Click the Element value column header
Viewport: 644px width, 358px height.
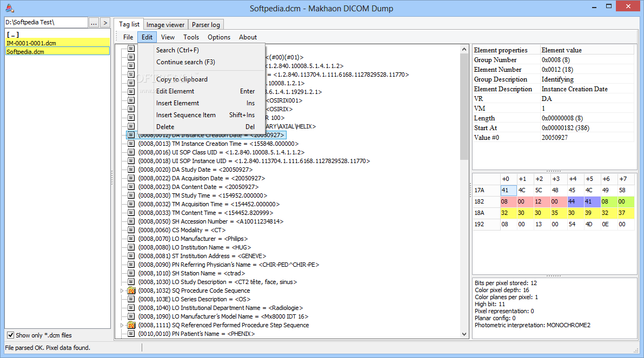coord(587,50)
